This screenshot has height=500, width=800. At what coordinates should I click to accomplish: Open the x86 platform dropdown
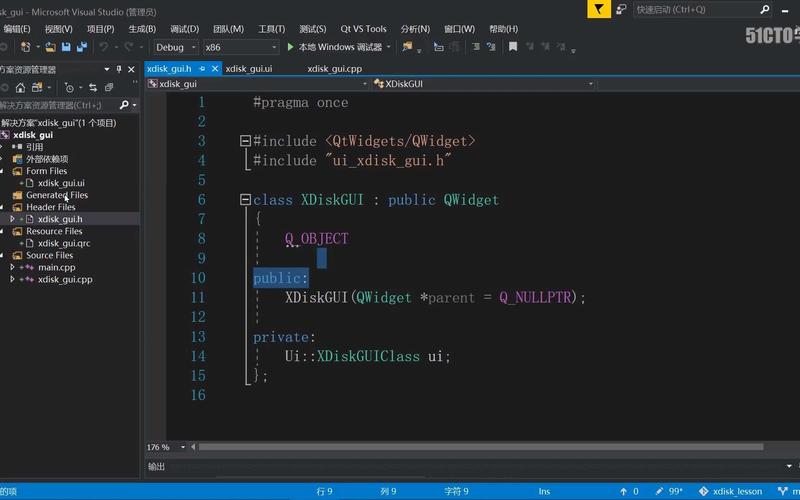[x=241, y=47]
